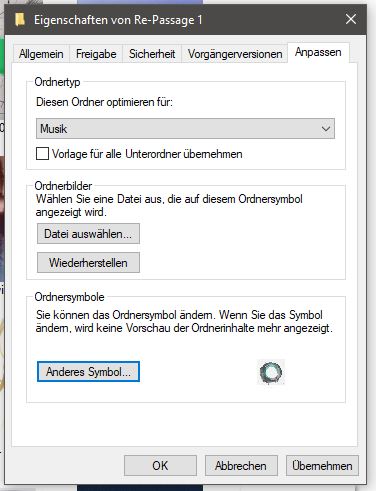Go to the Vorgängerversionen tab

point(235,54)
